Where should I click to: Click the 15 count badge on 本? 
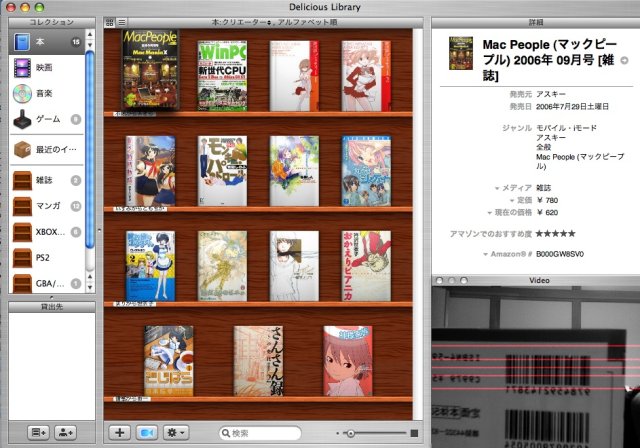tap(76, 42)
